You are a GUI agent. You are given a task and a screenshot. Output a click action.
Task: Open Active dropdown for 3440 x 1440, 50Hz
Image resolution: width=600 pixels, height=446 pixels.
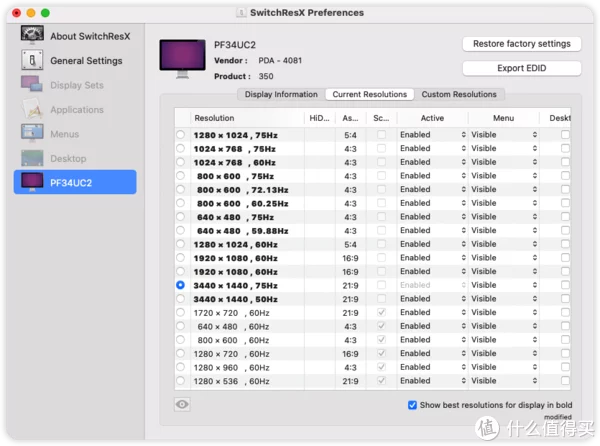click(432, 299)
